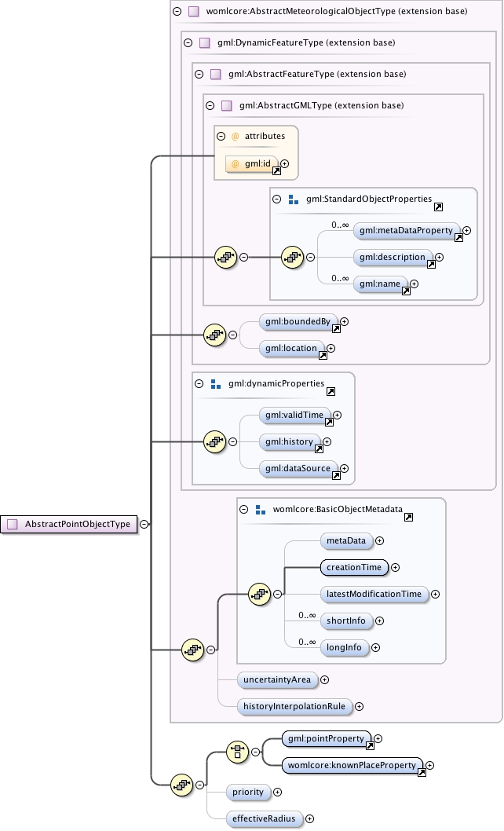Follow reference arrow on gml:location
This screenshot has width=504, height=831.
(323, 356)
